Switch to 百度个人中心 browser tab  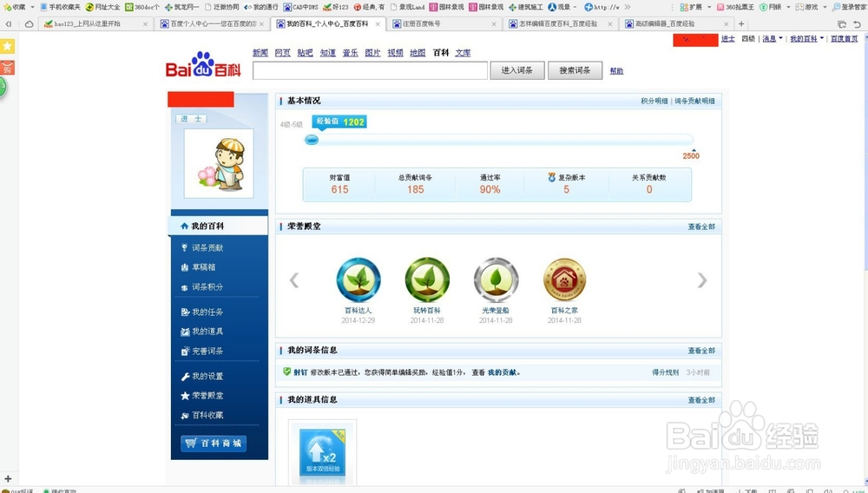click(x=212, y=23)
